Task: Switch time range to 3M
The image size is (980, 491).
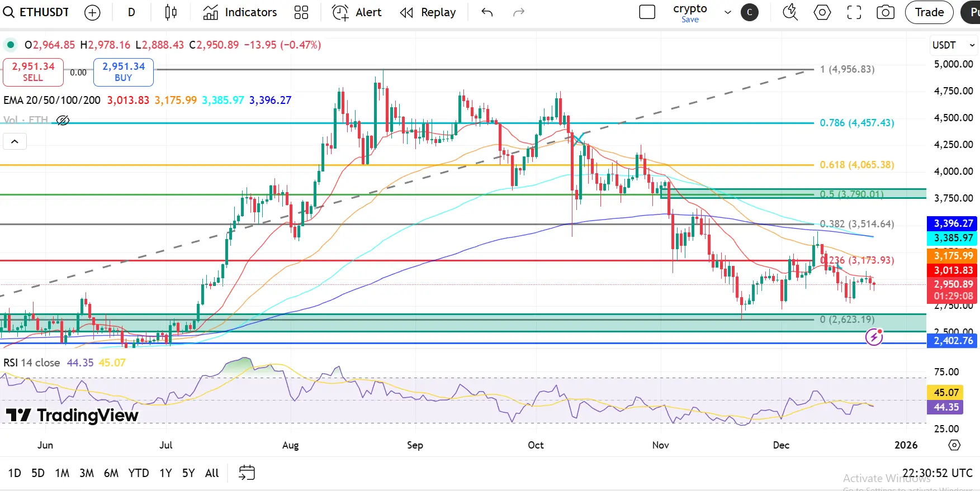Action: 87,473
